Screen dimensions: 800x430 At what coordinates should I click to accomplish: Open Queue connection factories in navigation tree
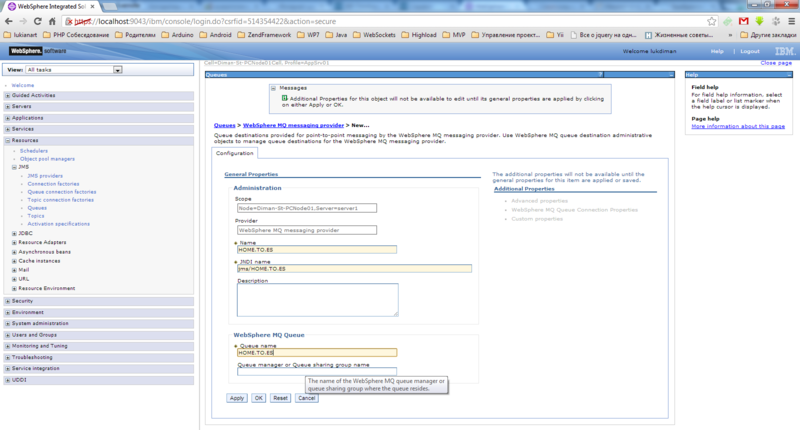pyautogui.click(x=62, y=192)
